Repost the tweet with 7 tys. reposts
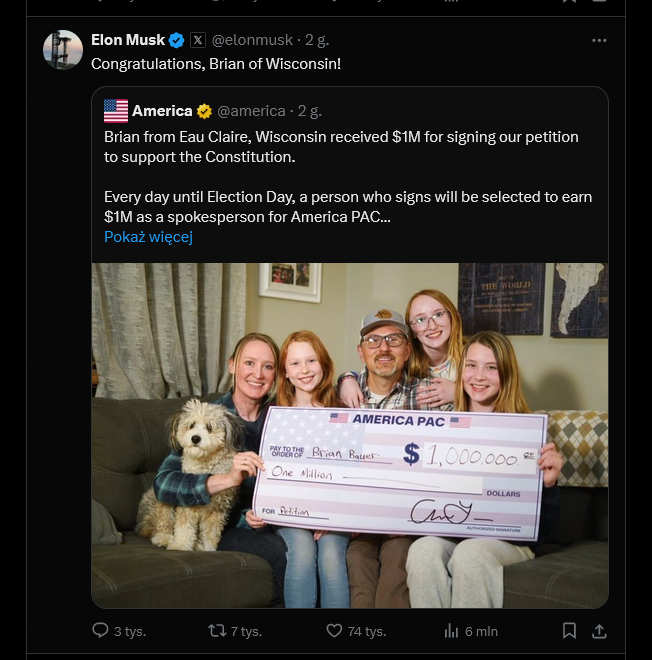The image size is (652, 660). pos(216,631)
